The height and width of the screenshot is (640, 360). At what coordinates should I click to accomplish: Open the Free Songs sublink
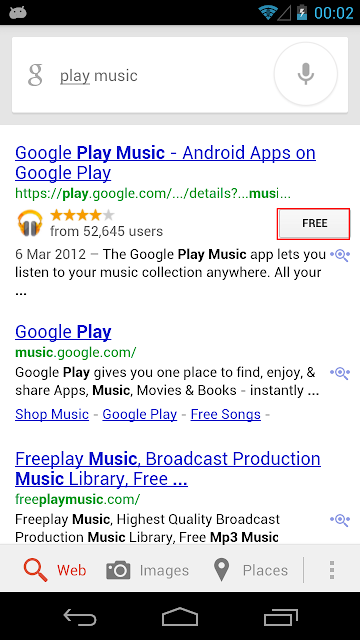click(226, 414)
